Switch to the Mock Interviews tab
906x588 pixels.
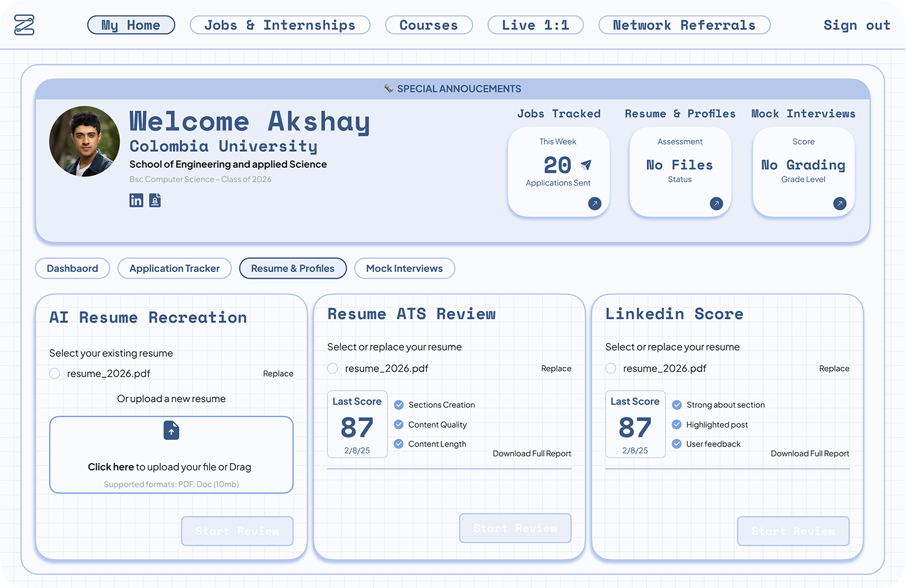[405, 268]
